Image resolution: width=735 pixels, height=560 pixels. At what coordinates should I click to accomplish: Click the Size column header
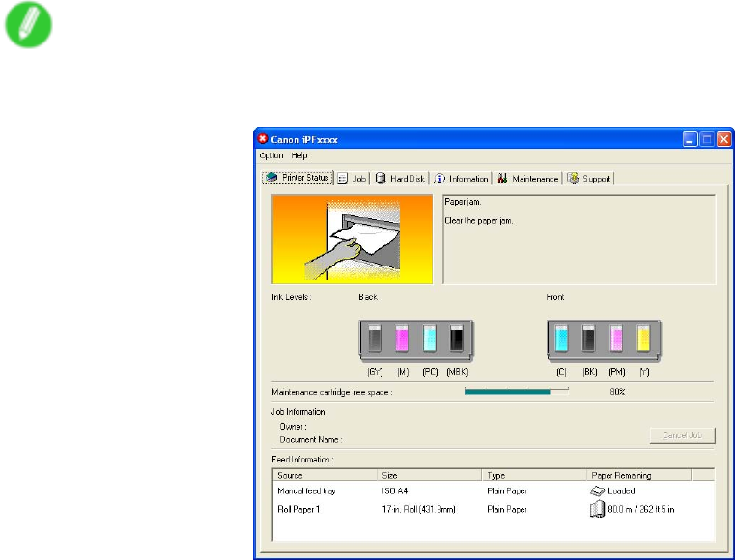(x=429, y=475)
